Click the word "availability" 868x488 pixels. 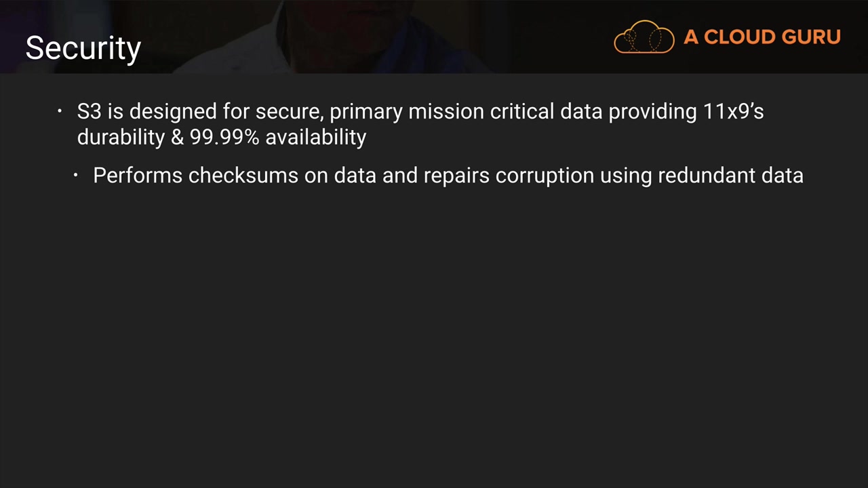[315, 137]
